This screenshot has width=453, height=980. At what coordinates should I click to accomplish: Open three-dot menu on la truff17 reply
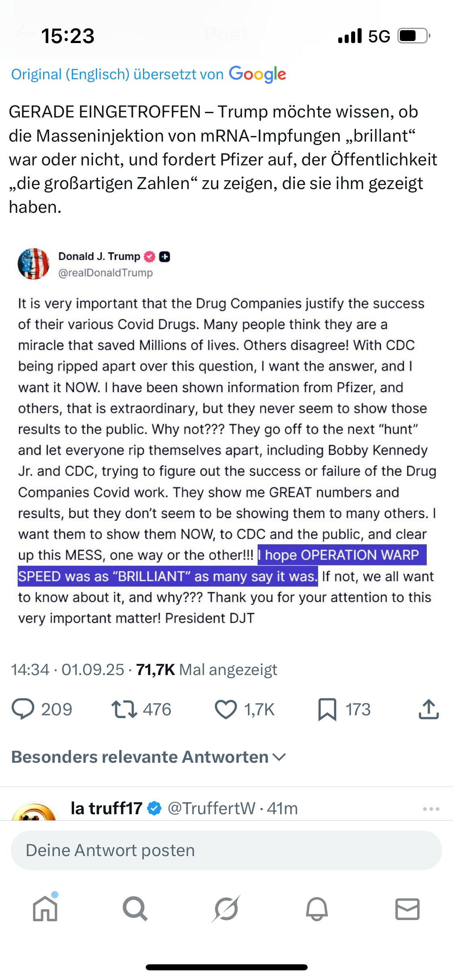(x=431, y=809)
